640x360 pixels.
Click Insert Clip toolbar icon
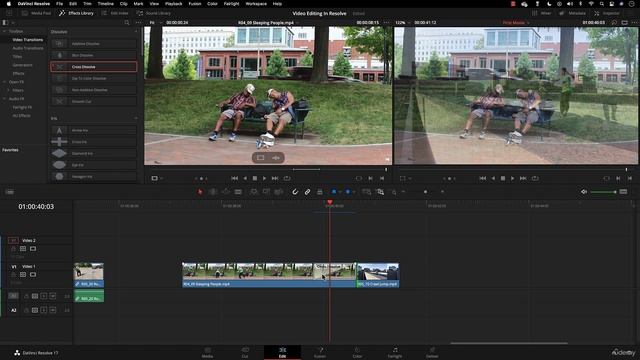tap(253, 192)
